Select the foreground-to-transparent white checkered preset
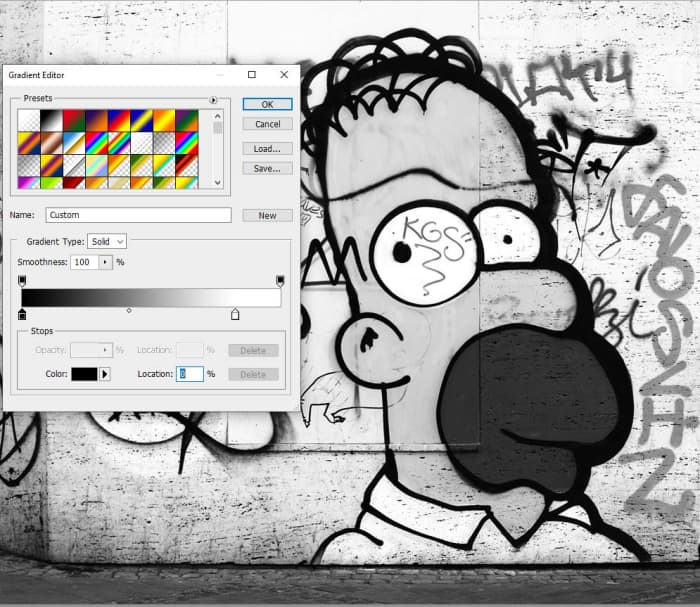Viewport: 700px width, 607px height. pyautogui.click(x=29, y=121)
